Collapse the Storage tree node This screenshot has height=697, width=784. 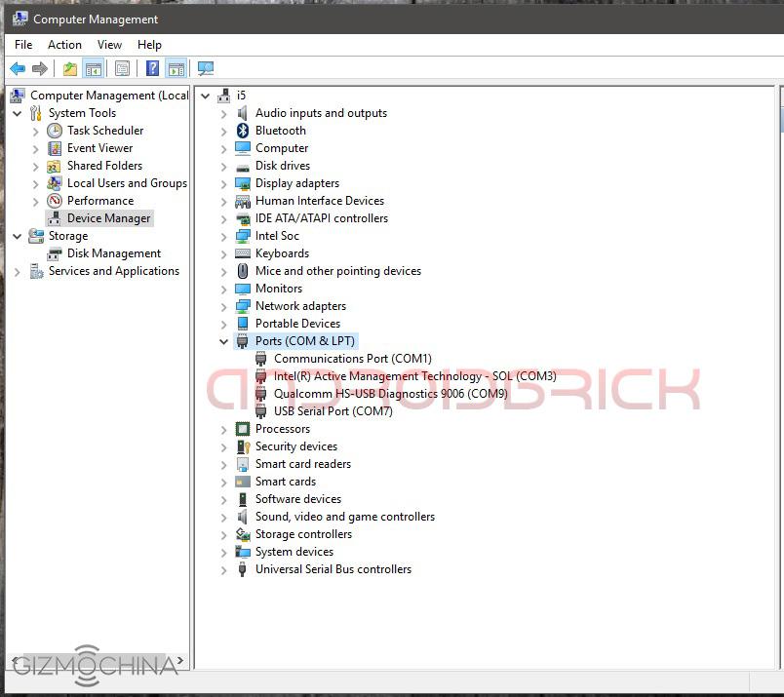17,236
